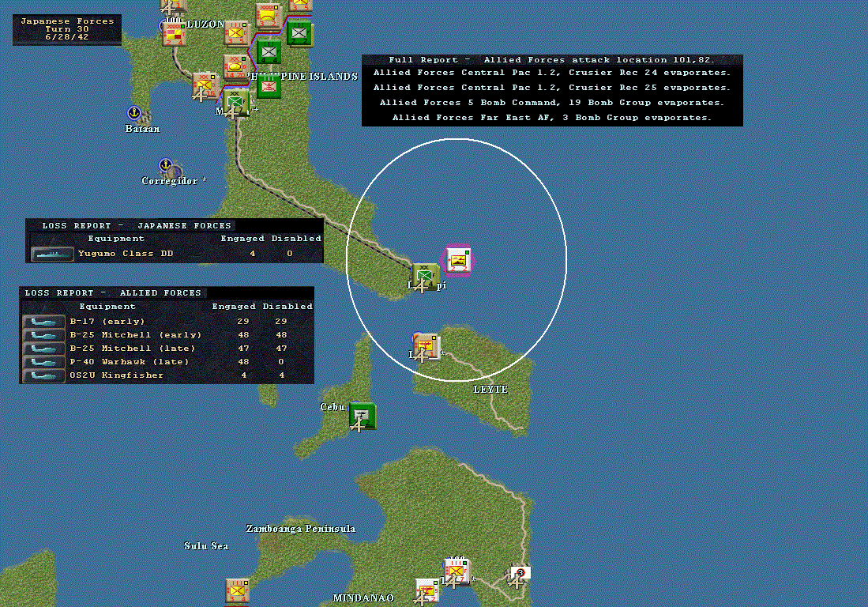The width and height of the screenshot is (868, 607).
Task: Click the P-40 Warhawk (late) aircraft icon
Action: coord(43,362)
